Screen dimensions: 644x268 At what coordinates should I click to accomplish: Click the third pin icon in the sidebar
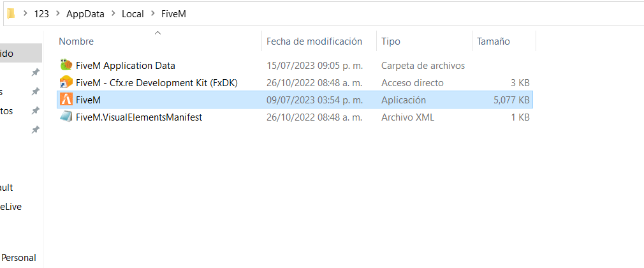tap(36, 111)
